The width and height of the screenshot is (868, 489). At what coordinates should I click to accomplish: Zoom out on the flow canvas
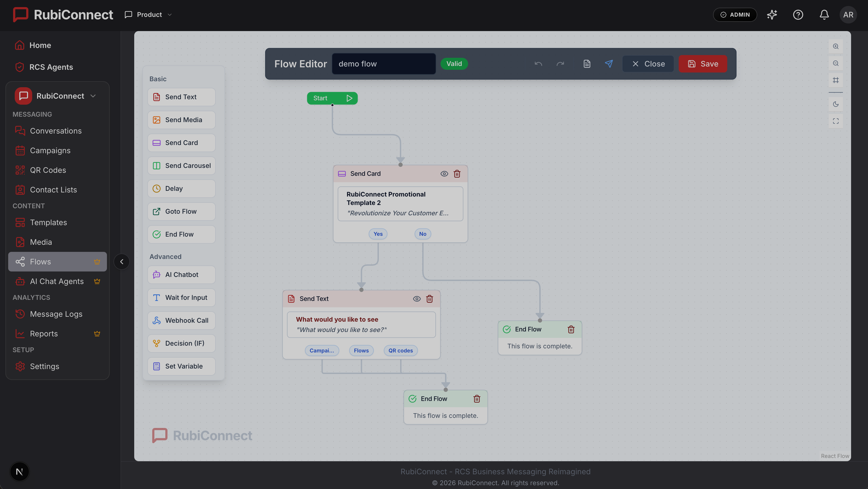click(836, 63)
